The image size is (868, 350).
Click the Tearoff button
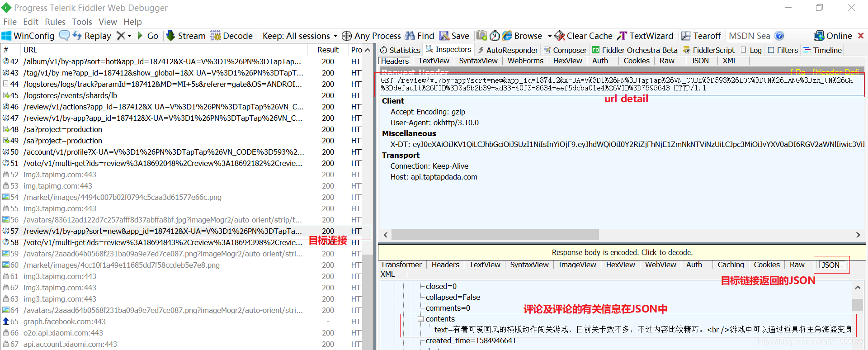(701, 36)
